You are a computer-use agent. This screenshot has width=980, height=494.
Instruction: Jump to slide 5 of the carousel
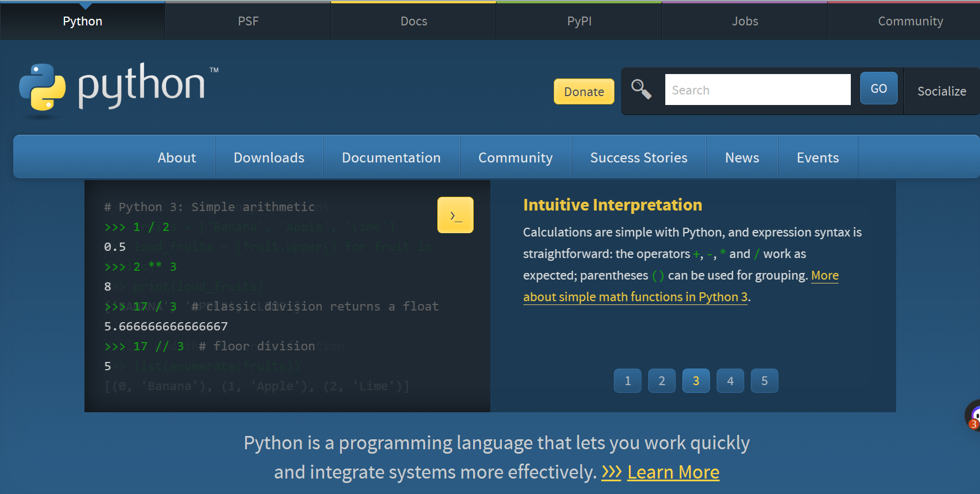pos(765,381)
